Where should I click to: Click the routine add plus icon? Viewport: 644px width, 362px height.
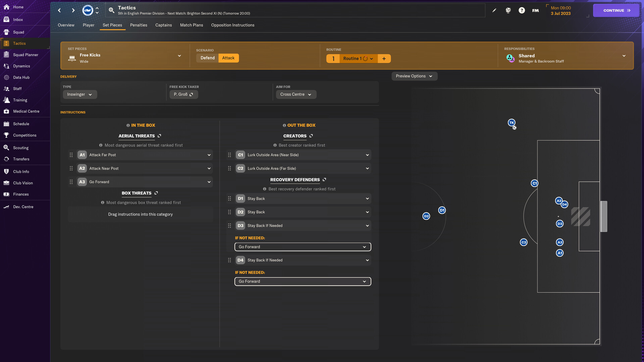coord(384,58)
